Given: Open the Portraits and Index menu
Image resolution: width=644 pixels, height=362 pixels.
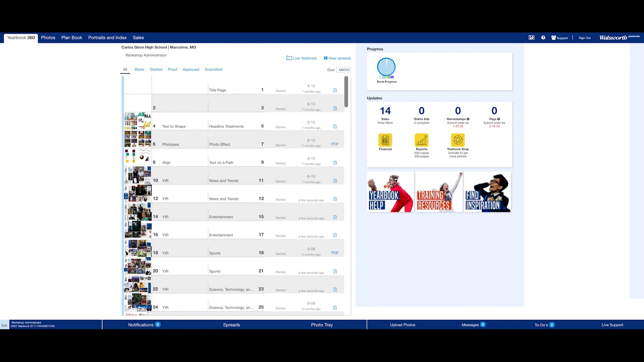Looking at the screenshot, I should coord(107,38).
